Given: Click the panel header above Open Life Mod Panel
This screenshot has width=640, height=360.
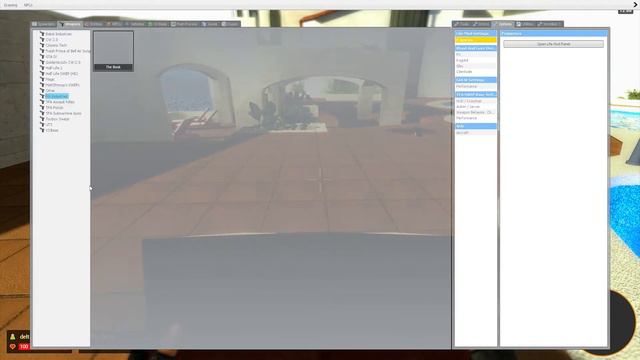Looking at the screenshot, I should pos(554,33).
